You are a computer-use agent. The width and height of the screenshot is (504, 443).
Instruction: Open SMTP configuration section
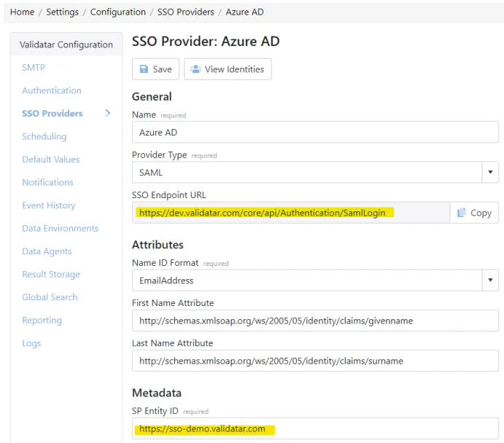click(x=34, y=68)
